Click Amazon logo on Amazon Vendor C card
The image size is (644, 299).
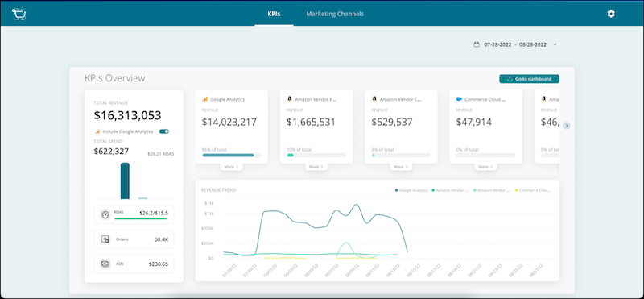click(x=374, y=99)
